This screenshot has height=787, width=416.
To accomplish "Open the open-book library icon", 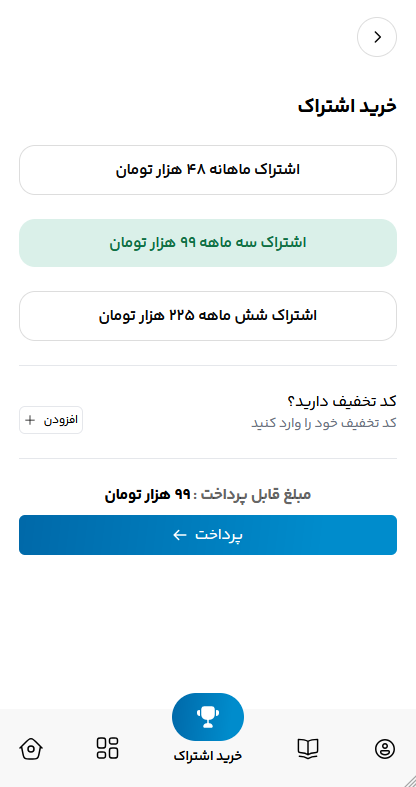I will click(x=308, y=748).
